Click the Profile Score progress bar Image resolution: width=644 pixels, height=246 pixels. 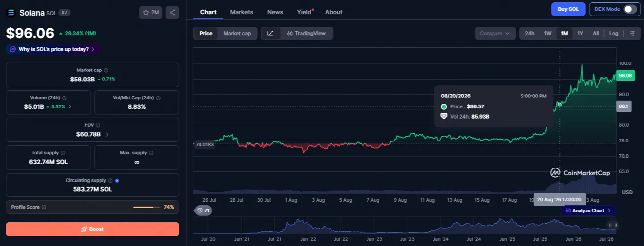pos(147,207)
